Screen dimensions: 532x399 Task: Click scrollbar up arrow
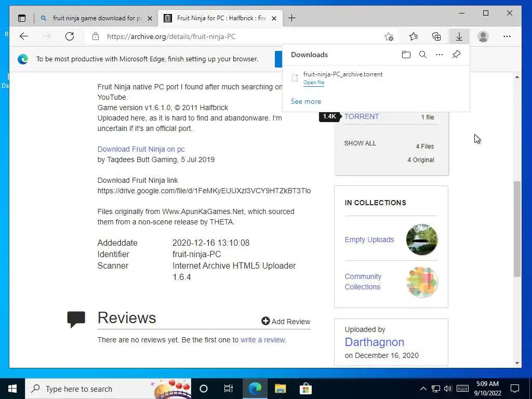pos(517,77)
